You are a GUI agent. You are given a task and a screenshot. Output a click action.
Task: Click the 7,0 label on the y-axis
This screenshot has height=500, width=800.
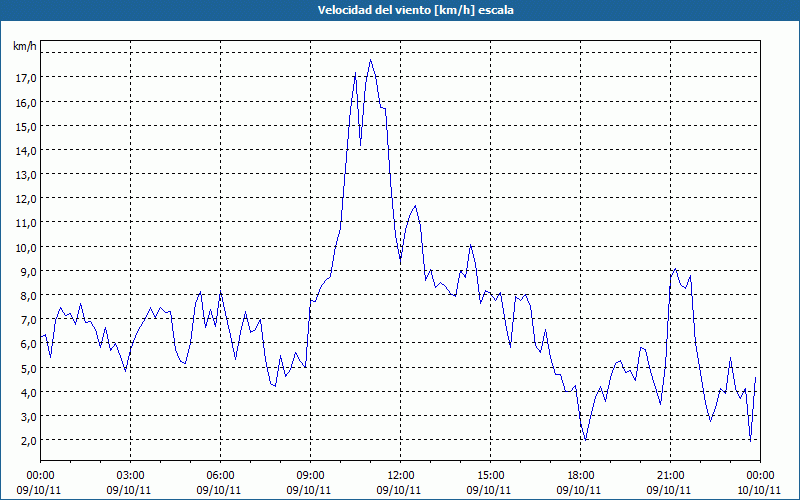(x=28, y=320)
